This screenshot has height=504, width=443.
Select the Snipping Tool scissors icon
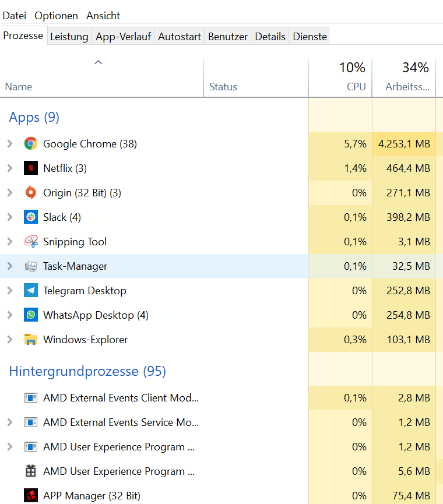tap(31, 242)
